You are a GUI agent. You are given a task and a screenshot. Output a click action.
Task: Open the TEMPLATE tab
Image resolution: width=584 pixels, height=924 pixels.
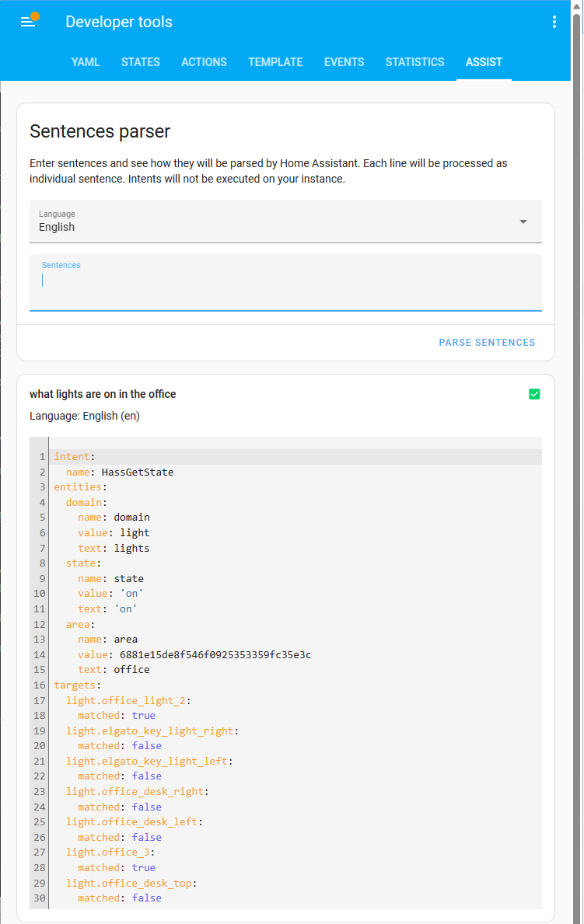[x=275, y=62]
